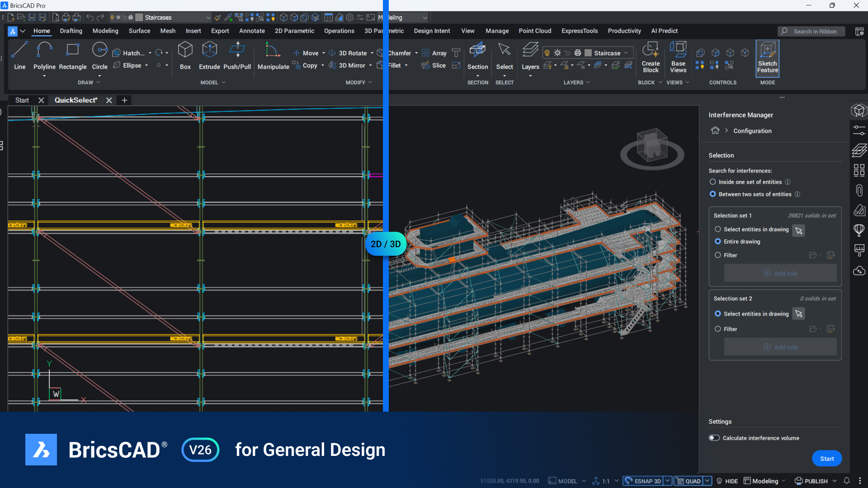Screen dimensions: 868x488
Task: Select the Line tool
Action: click(19, 54)
